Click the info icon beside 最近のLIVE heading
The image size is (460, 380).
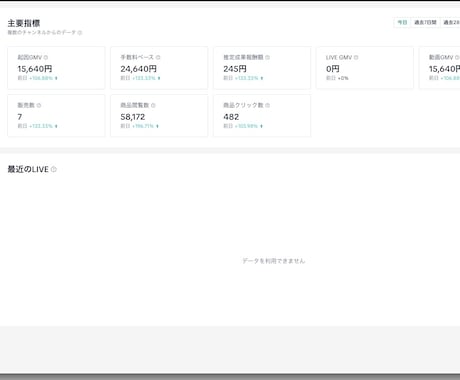(54, 169)
